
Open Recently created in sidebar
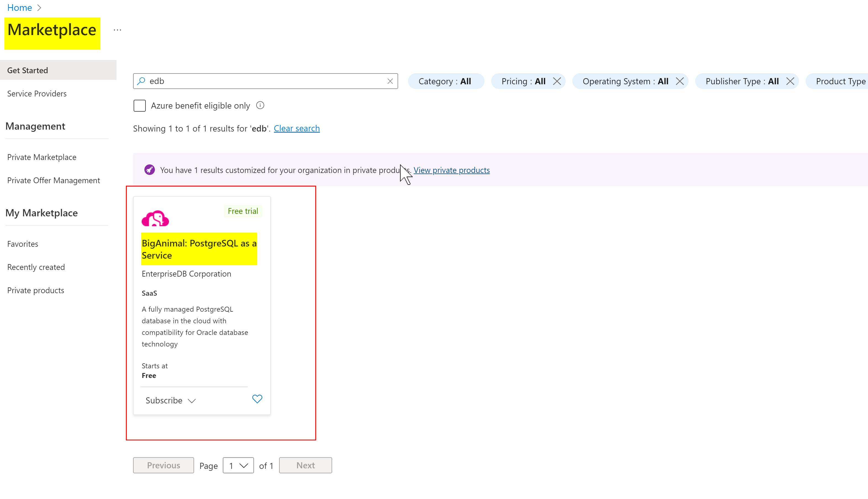click(x=36, y=267)
